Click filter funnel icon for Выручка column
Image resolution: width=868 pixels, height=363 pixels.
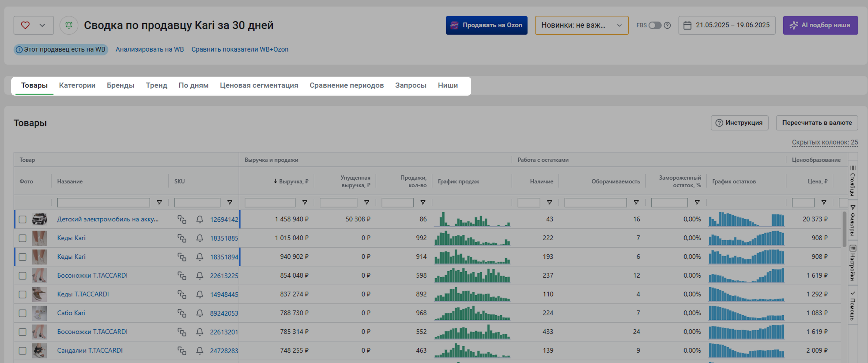tap(305, 202)
